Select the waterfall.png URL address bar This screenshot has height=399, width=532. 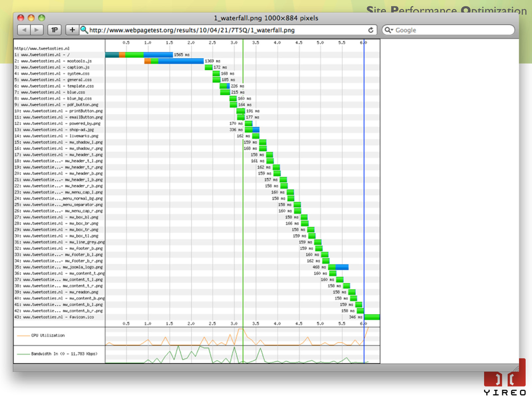pos(228,30)
